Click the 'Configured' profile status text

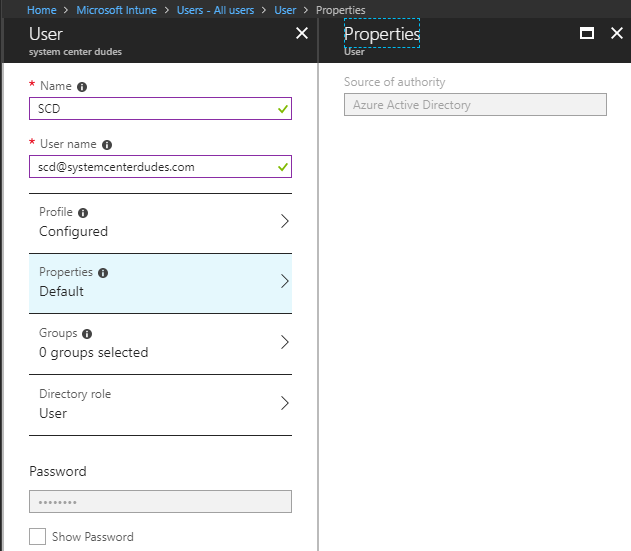click(73, 231)
